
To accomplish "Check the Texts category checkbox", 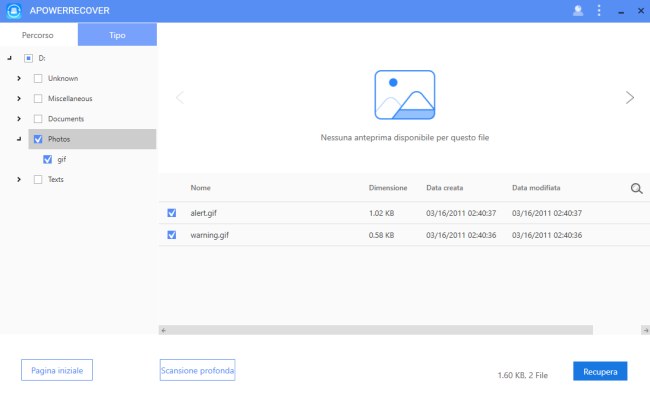I will (x=38, y=180).
